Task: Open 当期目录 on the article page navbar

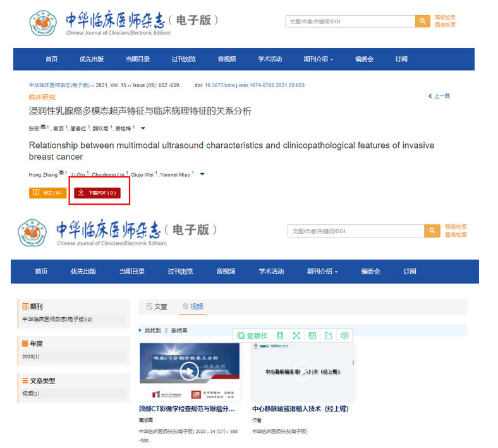Action: tap(138, 59)
